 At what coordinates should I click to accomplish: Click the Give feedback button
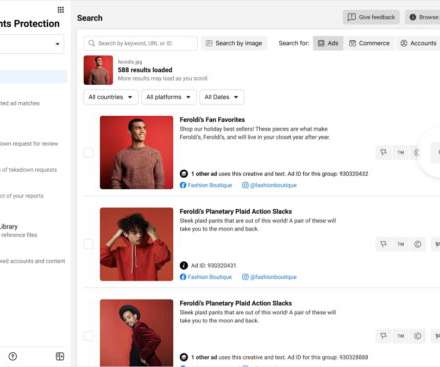coord(371,17)
